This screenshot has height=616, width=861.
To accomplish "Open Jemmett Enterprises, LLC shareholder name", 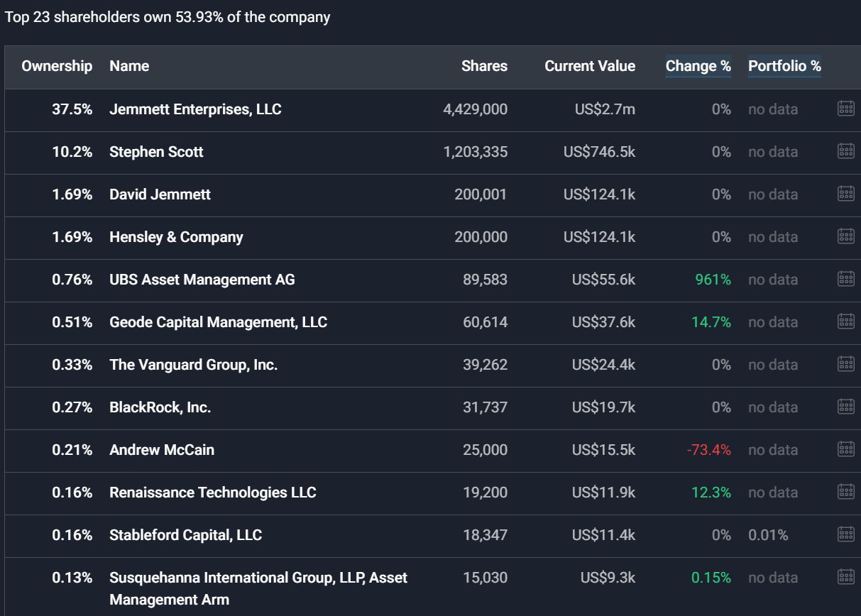I will (x=195, y=109).
